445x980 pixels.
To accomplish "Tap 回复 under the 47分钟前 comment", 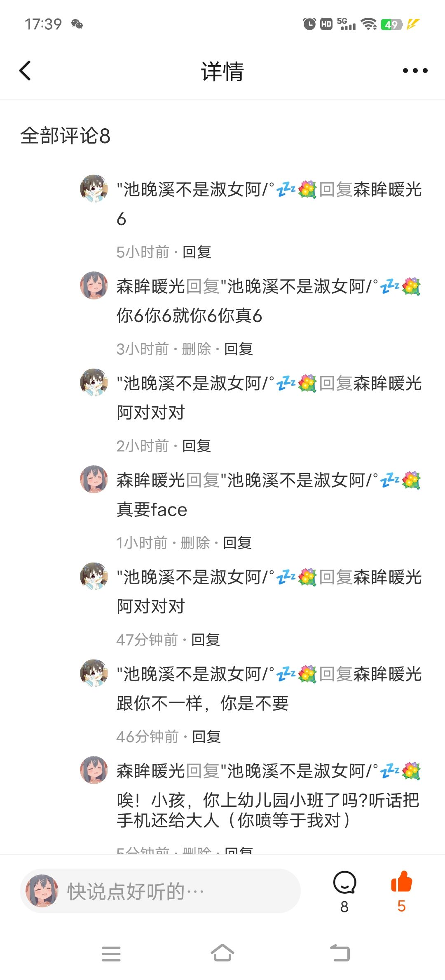I will (206, 640).
